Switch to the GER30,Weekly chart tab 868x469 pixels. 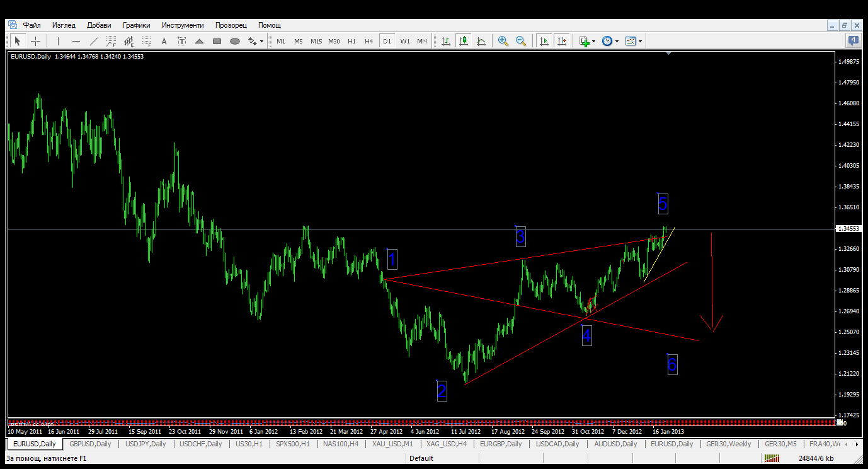(x=729, y=444)
